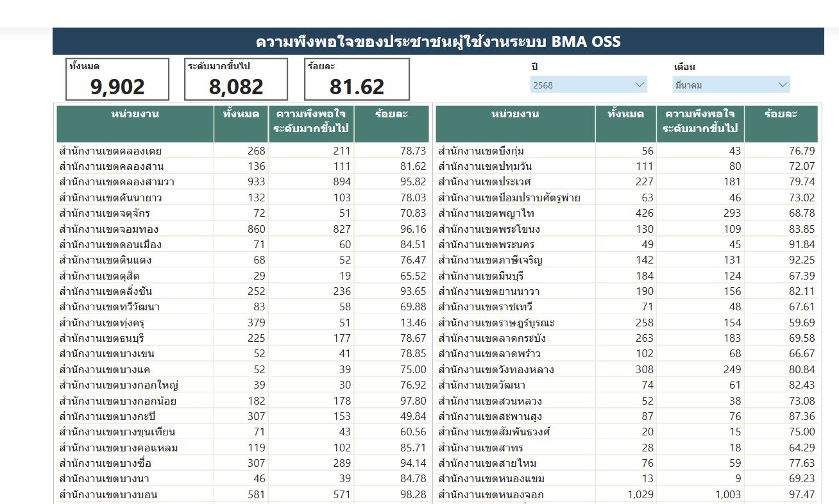Select row สำนักงานเขตบางซื่อ
Viewport: 839px width, 504px height.
pyautogui.click(x=242, y=463)
